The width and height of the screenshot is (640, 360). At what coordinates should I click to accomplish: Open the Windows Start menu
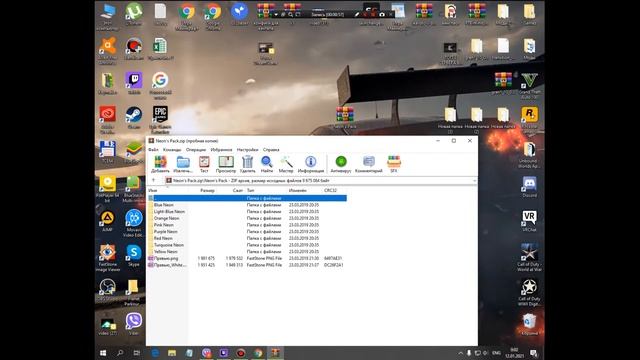[x=103, y=353]
